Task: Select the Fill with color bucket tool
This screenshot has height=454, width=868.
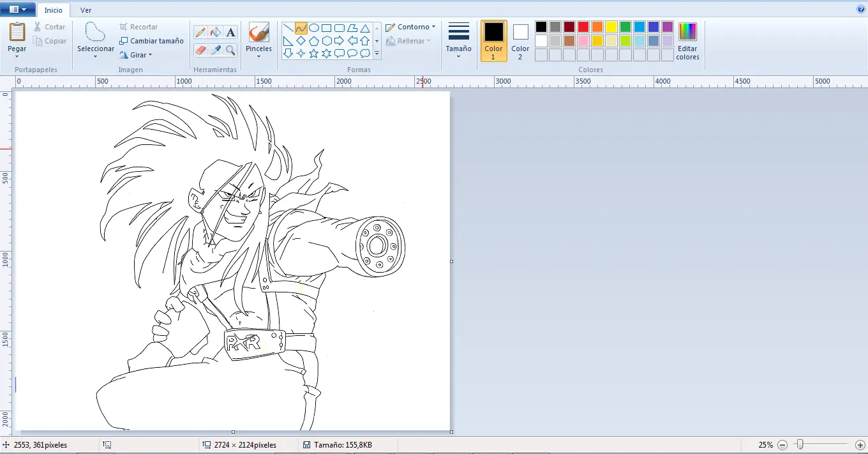Action: [x=216, y=32]
